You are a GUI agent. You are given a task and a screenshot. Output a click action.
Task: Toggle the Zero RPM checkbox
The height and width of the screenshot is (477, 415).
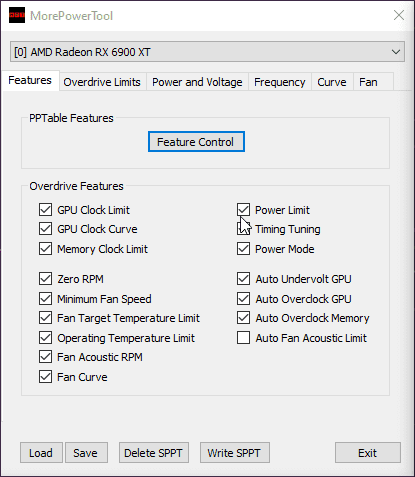click(45, 279)
